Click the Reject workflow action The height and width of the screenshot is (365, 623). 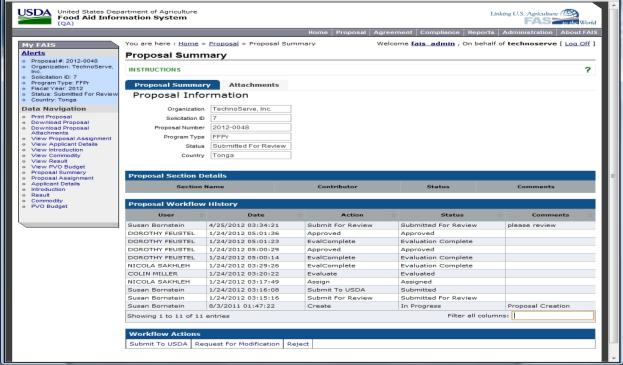[298, 344]
